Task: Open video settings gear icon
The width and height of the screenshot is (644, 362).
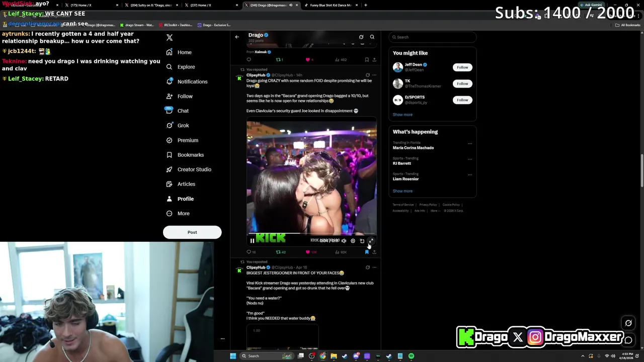Action: click(x=353, y=241)
